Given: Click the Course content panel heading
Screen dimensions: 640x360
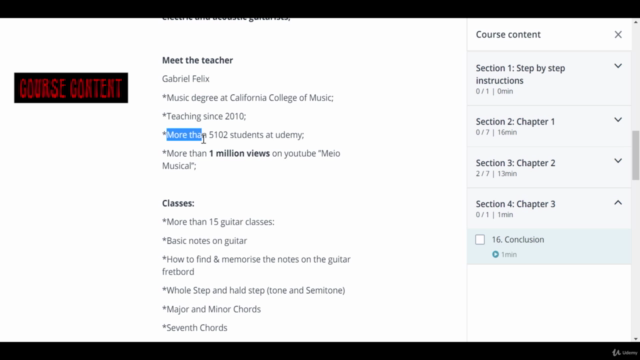Looking at the screenshot, I should 508,35.
